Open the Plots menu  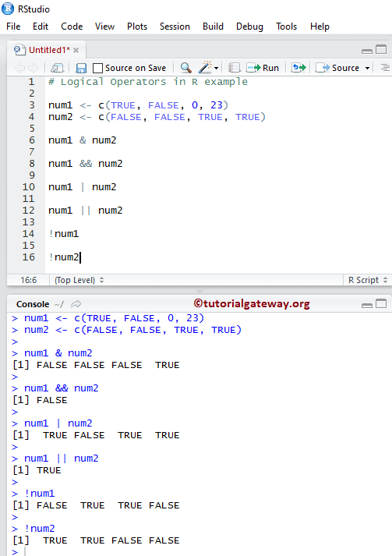pos(137,27)
